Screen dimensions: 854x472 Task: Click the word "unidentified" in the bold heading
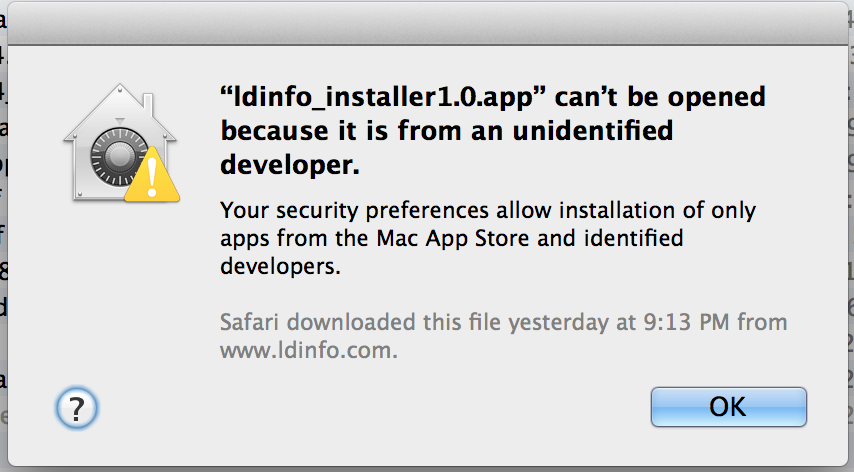tap(593, 131)
